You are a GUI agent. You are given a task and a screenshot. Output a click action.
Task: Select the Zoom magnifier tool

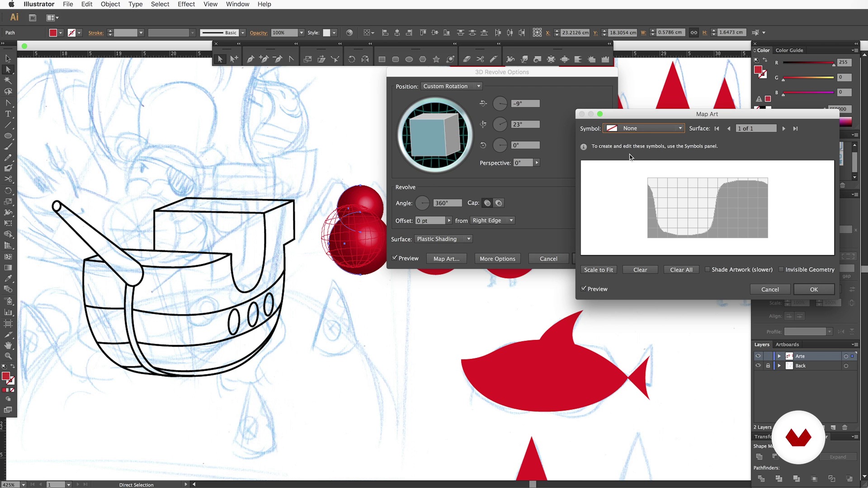8,356
